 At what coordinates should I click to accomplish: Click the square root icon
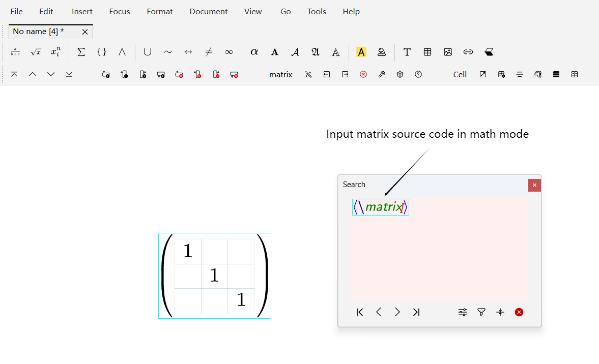pyautogui.click(x=36, y=52)
